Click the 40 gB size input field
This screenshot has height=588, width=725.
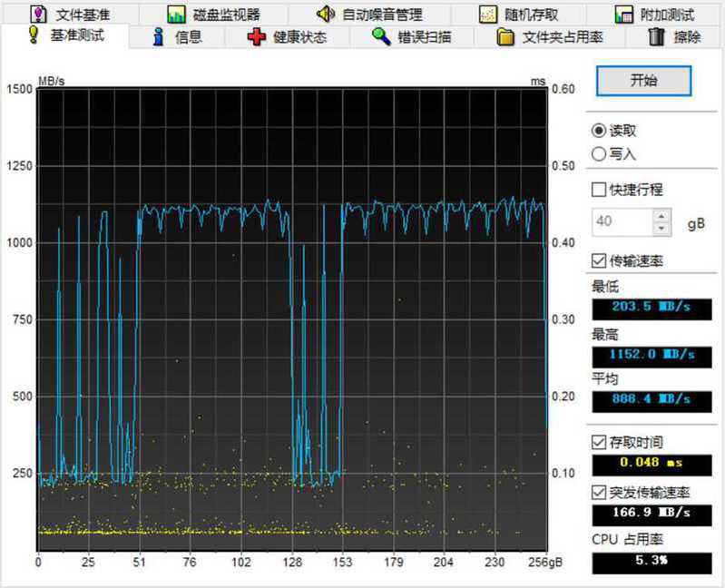(622, 222)
